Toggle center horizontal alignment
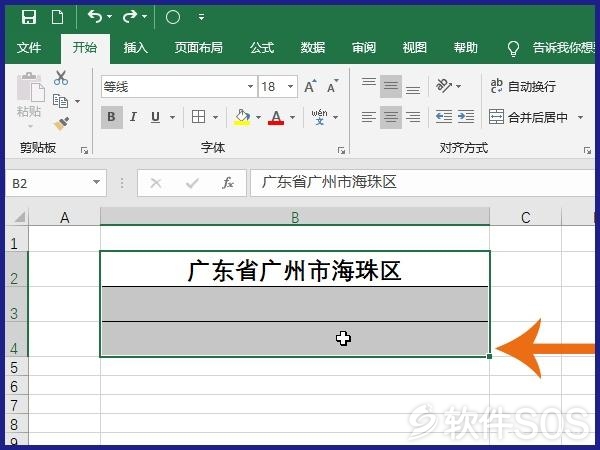The height and width of the screenshot is (450, 600). click(x=391, y=117)
